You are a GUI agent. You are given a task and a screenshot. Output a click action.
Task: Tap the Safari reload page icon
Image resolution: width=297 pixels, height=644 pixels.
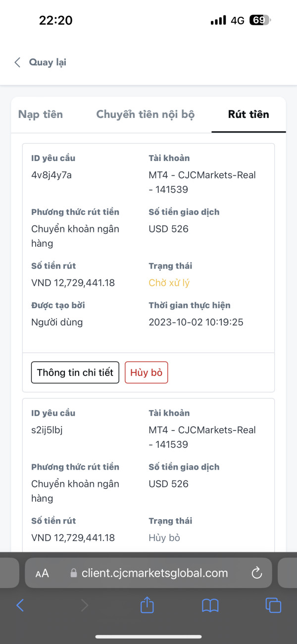pyautogui.click(x=256, y=573)
